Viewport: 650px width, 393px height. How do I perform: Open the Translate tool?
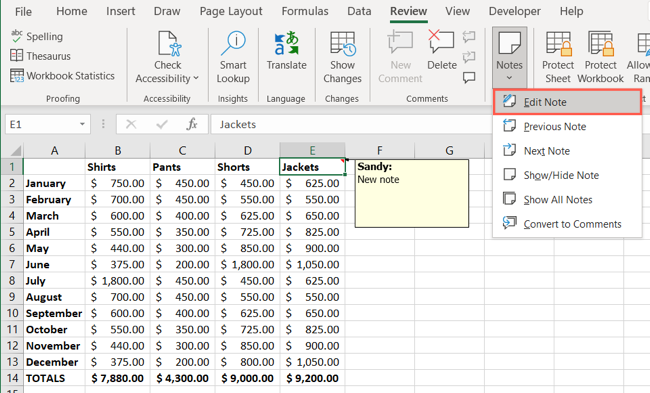[x=286, y=51]
